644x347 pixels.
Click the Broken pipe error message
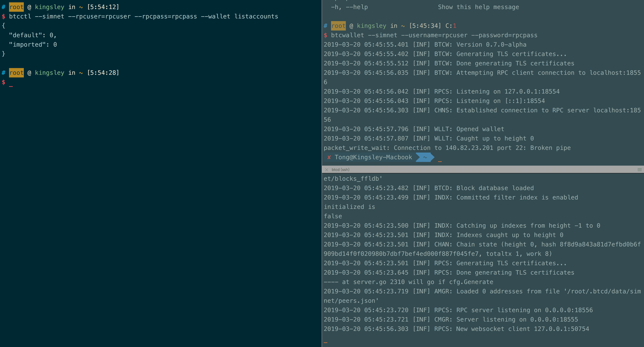pos(447,148)
